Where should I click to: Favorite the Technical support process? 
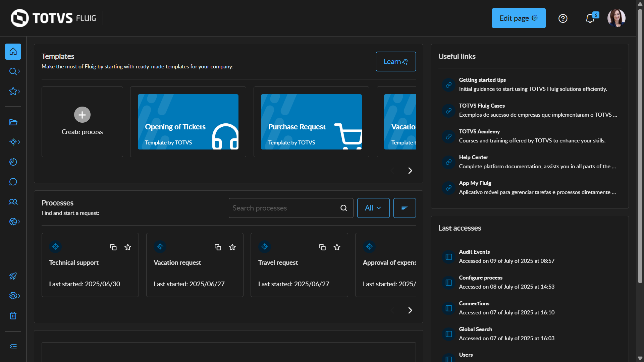(128, 247)
